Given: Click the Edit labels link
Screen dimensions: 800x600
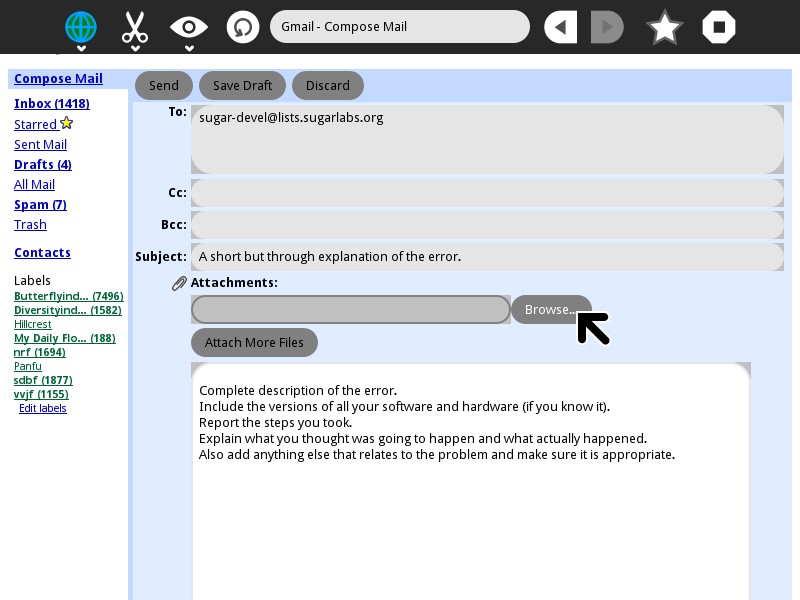Looking at the screenshot, I should (43, 408).
